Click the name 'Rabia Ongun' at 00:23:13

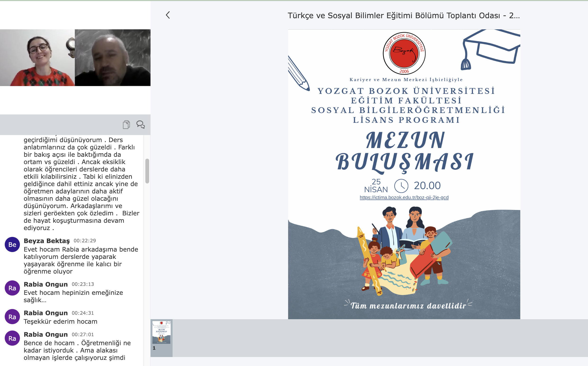coord(46,284)
